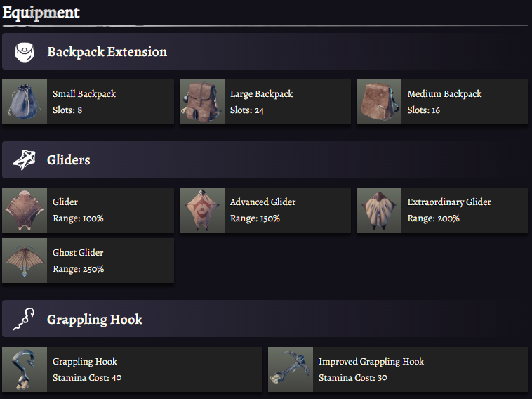The height and width of the screenshot is (399, 532).
Task: Open the basic Glider item icon
Action: (x=25, y=210)
